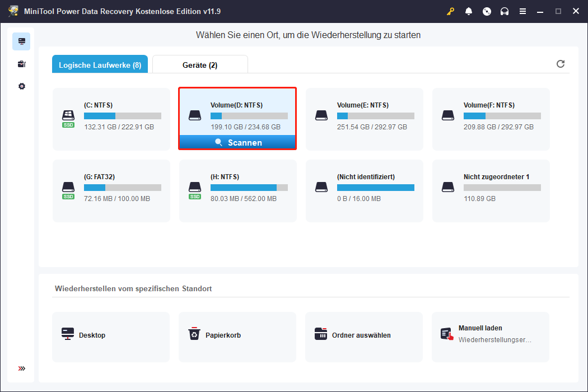588x392 pixels.
Task: Click the Wiederherstellungser... subtitle text
Action: coord(494,339)
